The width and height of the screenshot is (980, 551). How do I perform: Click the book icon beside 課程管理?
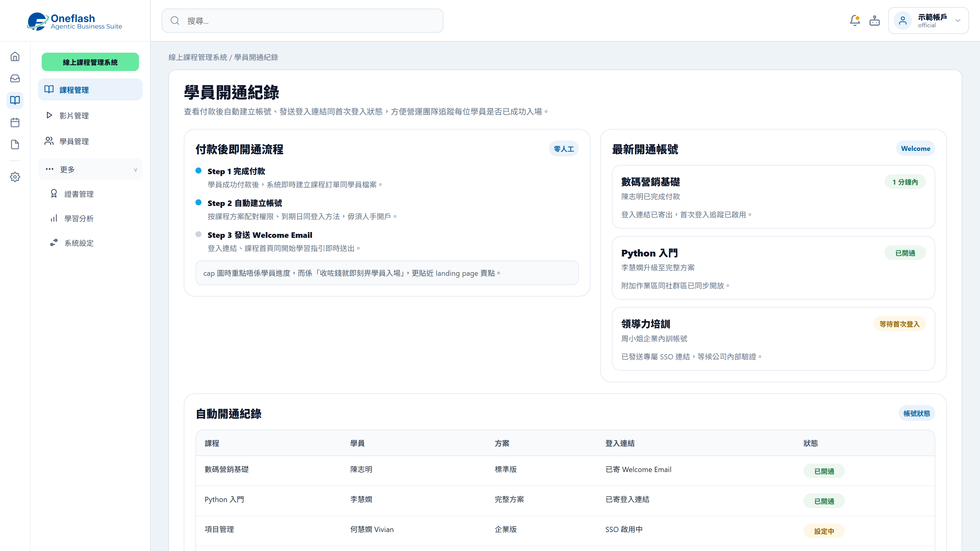[x=49, y=89]
